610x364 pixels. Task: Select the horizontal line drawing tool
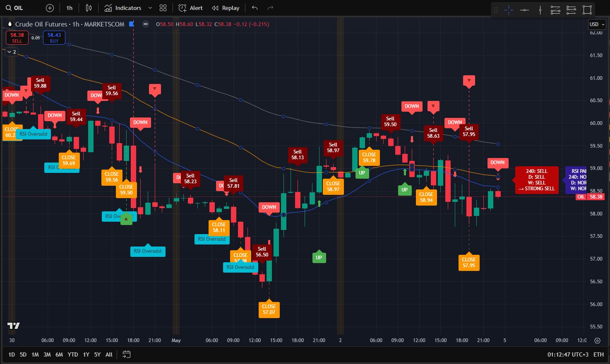(x=524, y=10)
